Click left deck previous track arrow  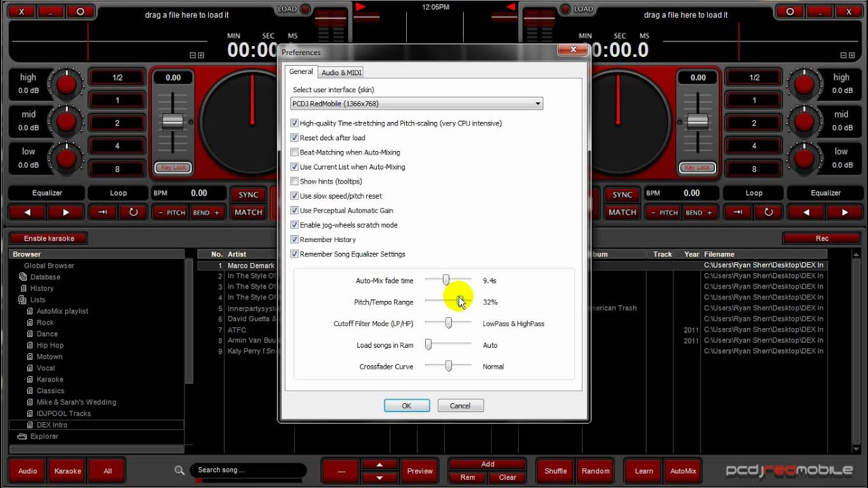coord(28,212)
